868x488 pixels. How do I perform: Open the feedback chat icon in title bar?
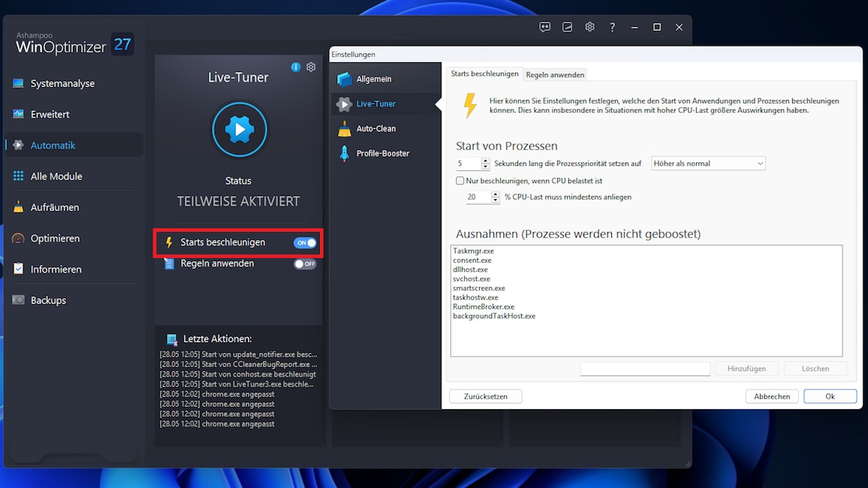544,27
